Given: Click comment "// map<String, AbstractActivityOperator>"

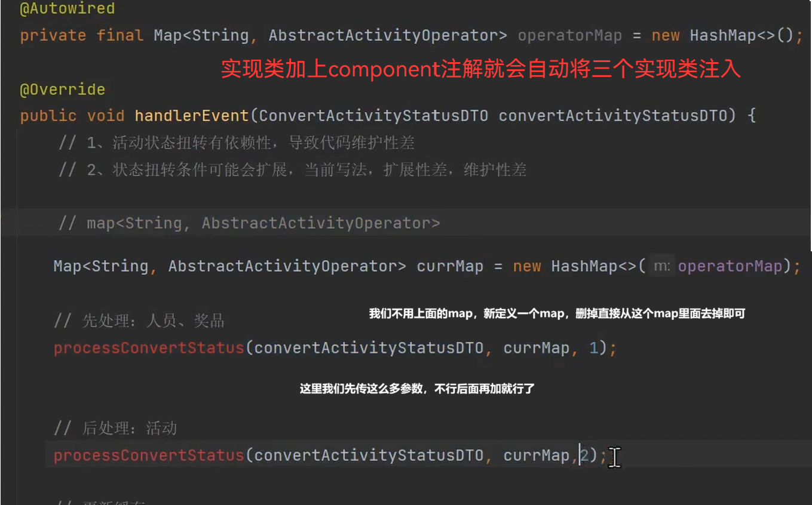Looking at the screenshot, I should click(x=249, y=223).
